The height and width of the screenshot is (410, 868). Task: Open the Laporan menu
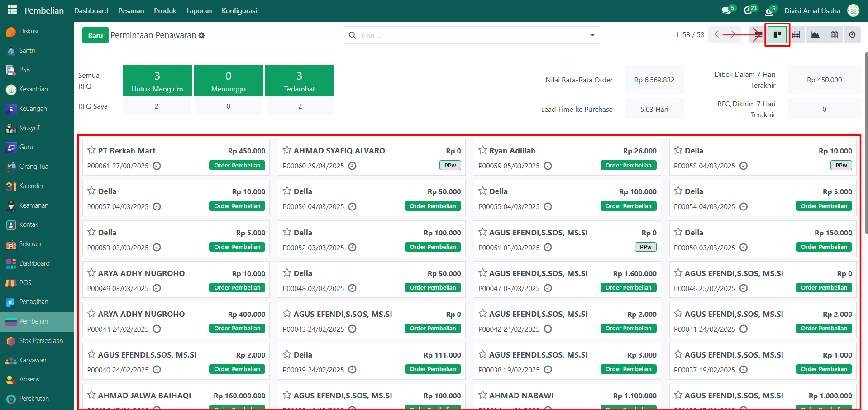199,10
